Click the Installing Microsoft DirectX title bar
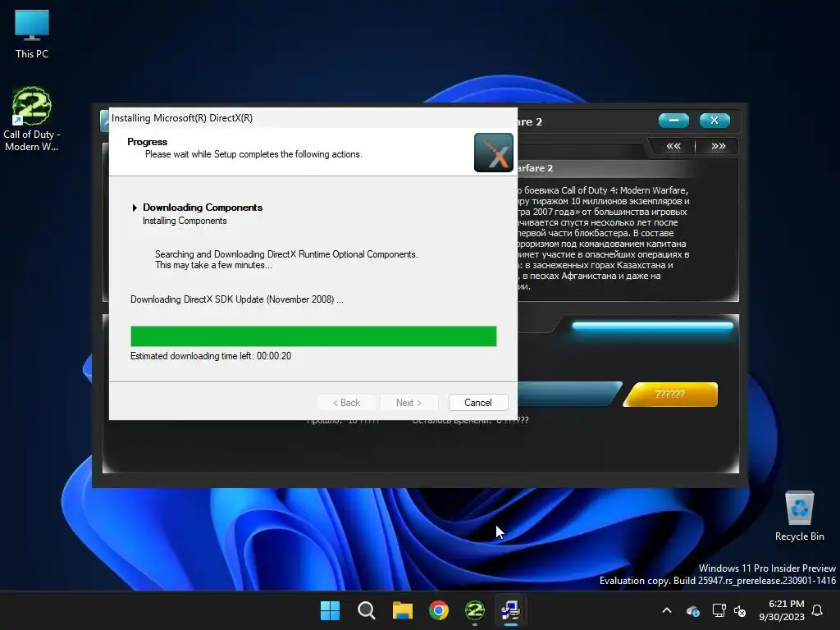840x630 pixels. click(313, 118)
